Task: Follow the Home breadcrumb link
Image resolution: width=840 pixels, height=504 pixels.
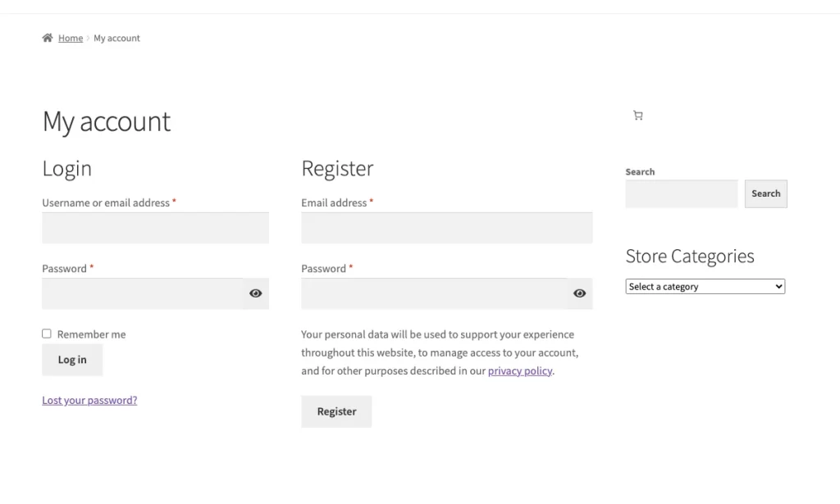Action: [71, 39]
